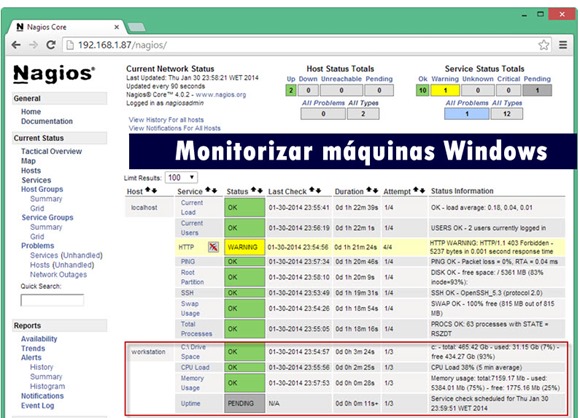Click the address bar URL
The width and height of the screenshot is (580, 418).
(122, 45)
